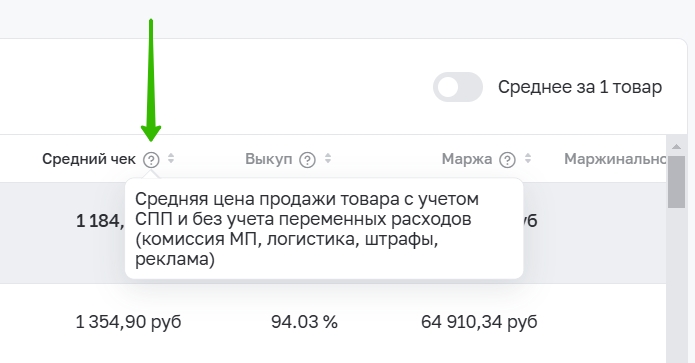Select the Средний чек column header
Image resolution: width=695 pixels, height=363 pixels.
(89, 159)
